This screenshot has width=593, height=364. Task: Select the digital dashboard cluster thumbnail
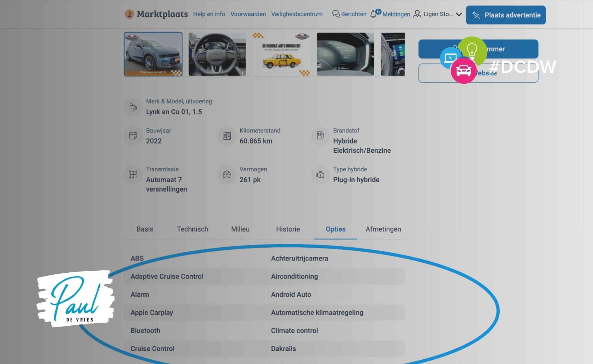[345, 54]
